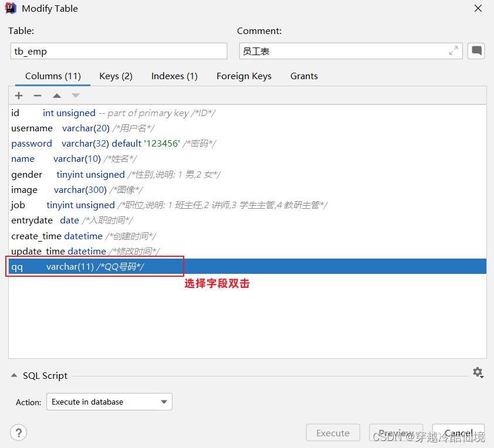Open help with question mark button

click(x=19, y=433)
